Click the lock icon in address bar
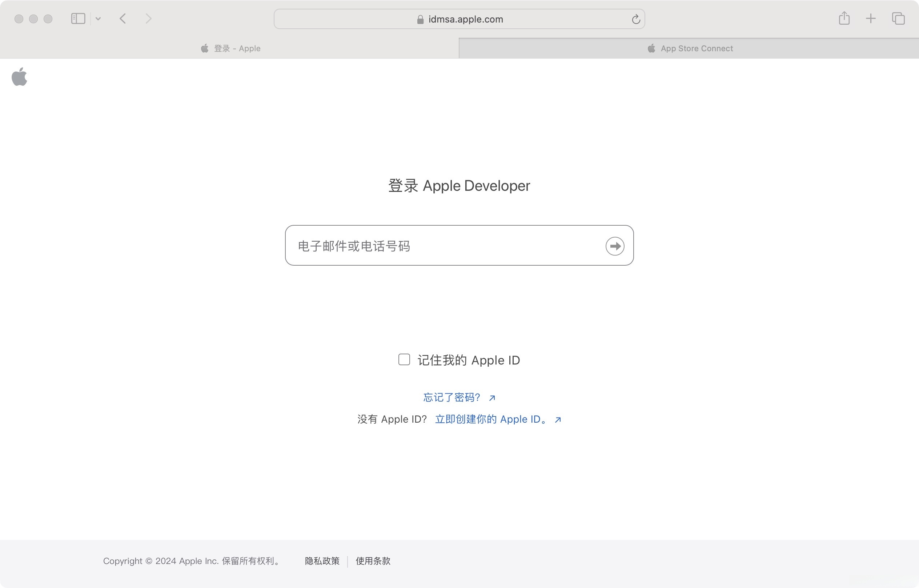Image resolution: width=919 pixels, height=588 pixels. pos(420,20)
